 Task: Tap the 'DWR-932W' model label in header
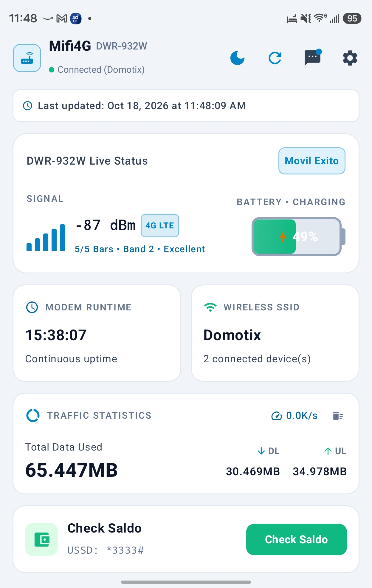(x=122, y=46)
